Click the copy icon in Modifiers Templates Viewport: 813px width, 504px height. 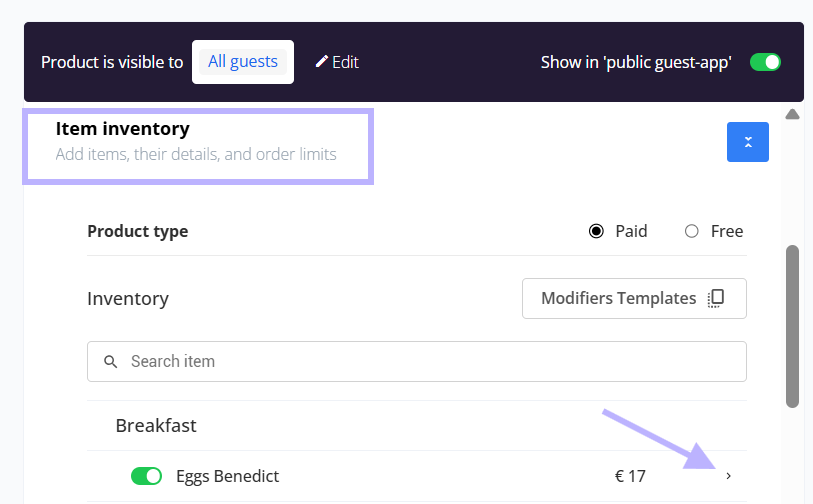(716, 298)
